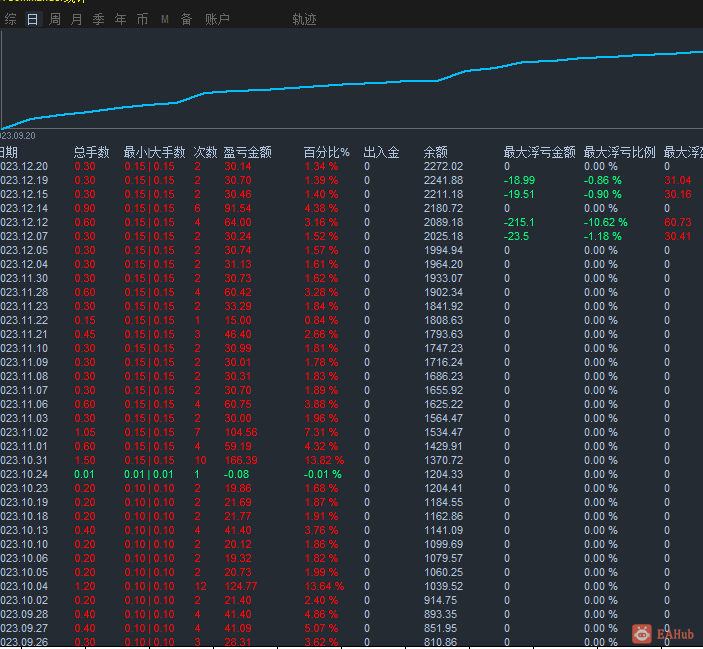Click profit value 60.42
This screenshot has height=649, width=703.
tap(238, 292)
